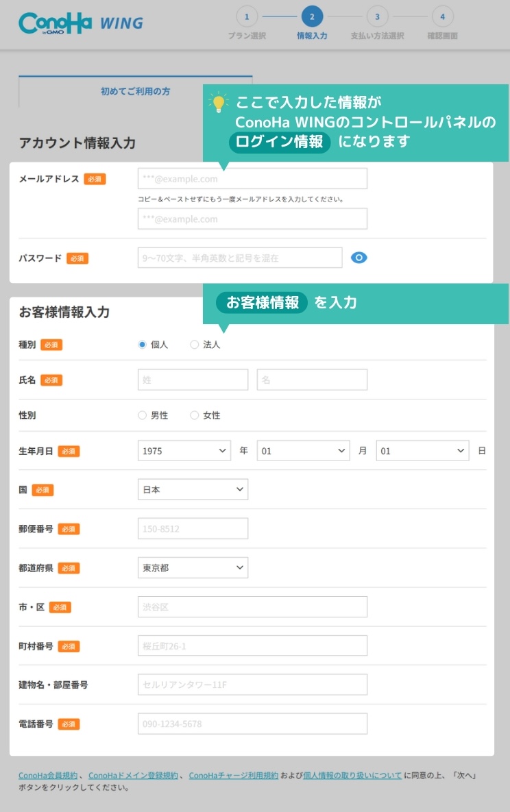This screenshot has height=812, width=510.
Task: Choose the 法人 radio option
Action: pyautogui.click(x=195, y=345)
